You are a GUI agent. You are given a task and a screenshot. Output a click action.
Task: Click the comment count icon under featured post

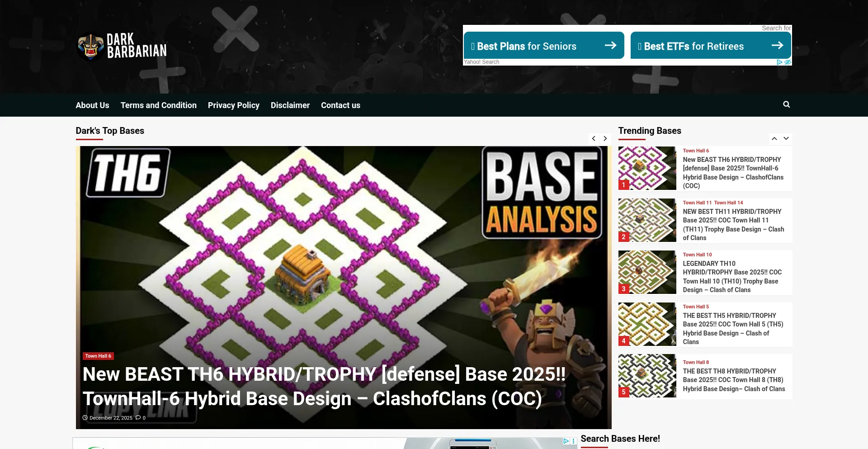pyautogui.click(x=138, y=418)
